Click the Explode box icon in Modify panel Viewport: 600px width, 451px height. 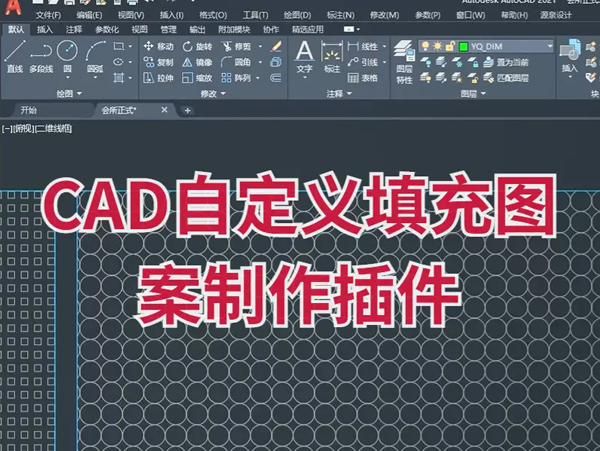coord(276,62)
